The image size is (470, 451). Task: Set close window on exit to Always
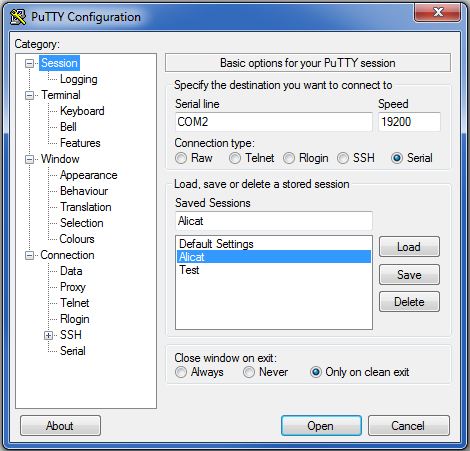181,372
